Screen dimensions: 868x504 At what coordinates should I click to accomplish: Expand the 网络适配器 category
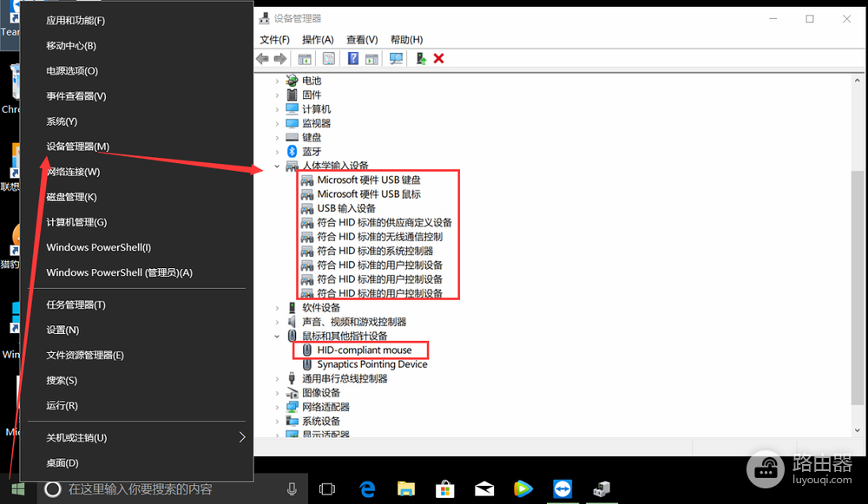click(x=278, y=407)
